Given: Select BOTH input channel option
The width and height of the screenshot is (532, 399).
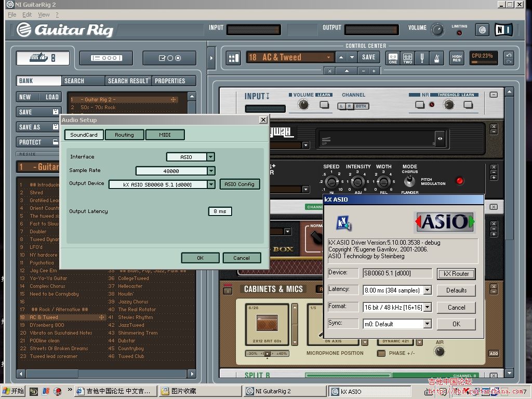Looking at the screenshot, I should click(361, 106).
